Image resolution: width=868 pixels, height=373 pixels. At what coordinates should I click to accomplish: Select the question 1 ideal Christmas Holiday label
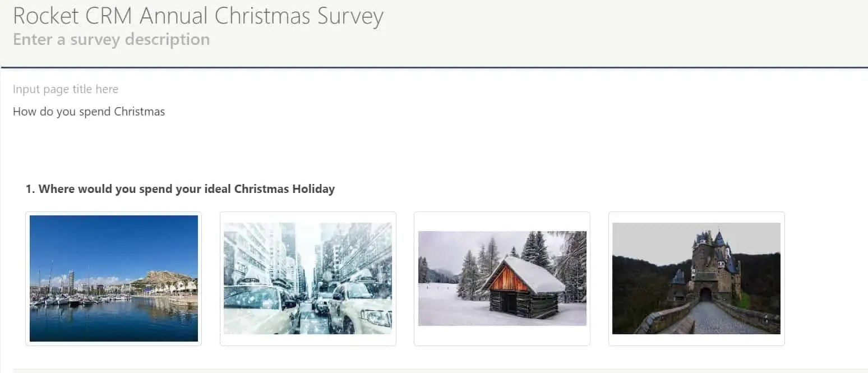(180, 189)
